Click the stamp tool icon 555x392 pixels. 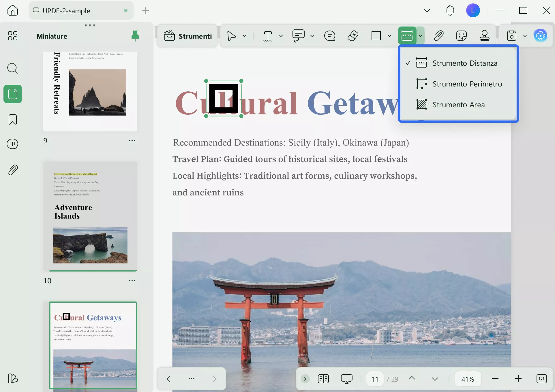484,36
